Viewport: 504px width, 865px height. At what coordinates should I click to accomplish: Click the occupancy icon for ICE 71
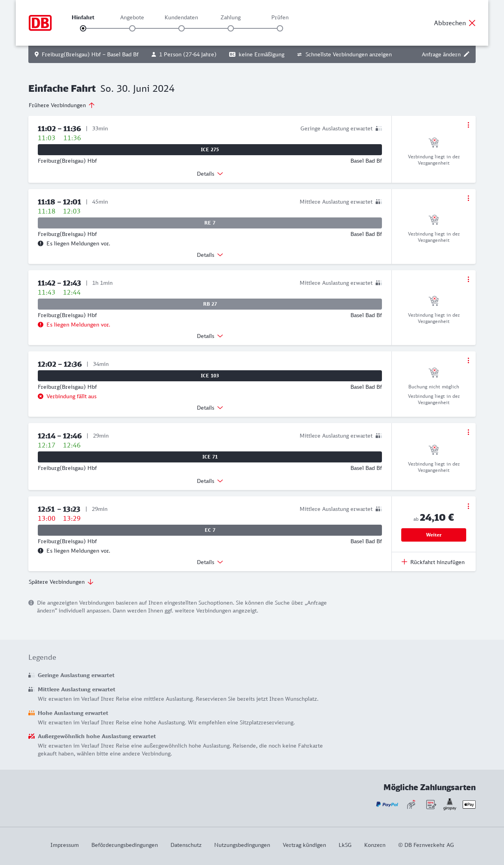pyautogui.click(x=379, y=436)
